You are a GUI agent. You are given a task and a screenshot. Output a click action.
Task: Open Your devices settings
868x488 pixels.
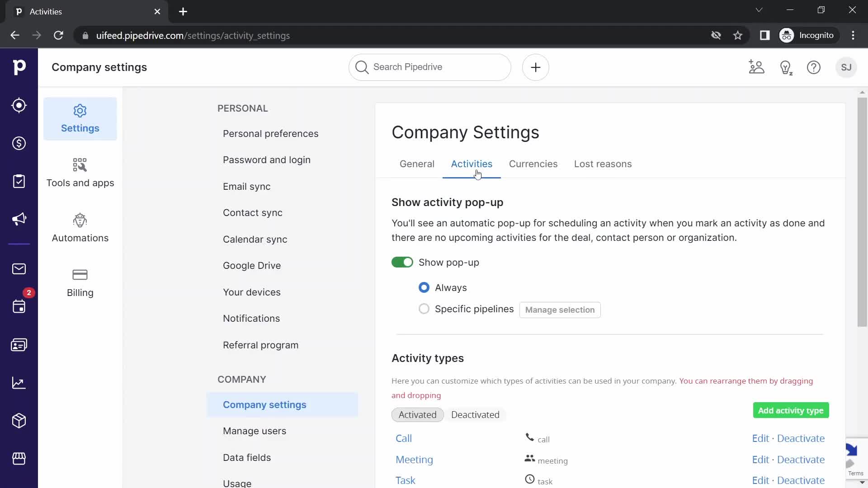252,292
